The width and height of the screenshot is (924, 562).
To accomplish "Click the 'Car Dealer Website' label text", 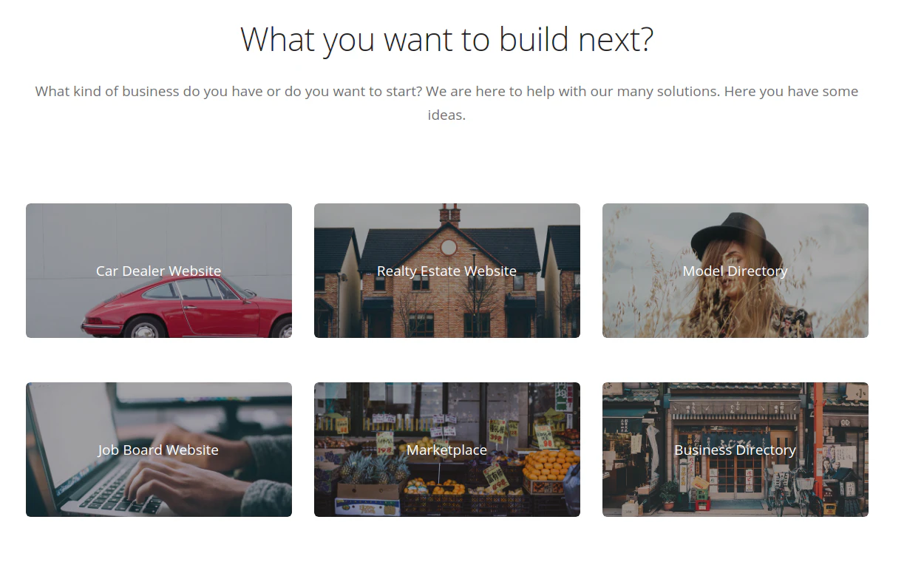I will pyautogui.click(x=159, y=271).
